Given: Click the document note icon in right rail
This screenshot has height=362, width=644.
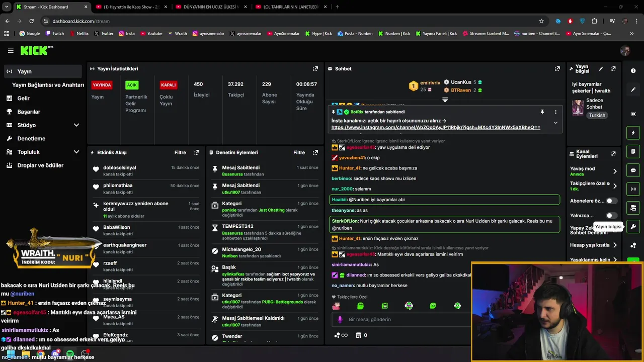Looking at the screenshot, I should tap(633, 151).
